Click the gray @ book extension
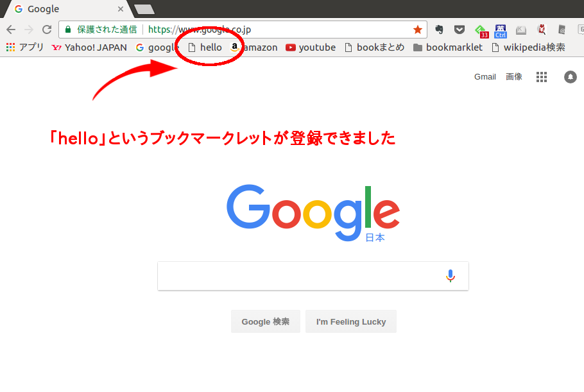 click(562, 30)
